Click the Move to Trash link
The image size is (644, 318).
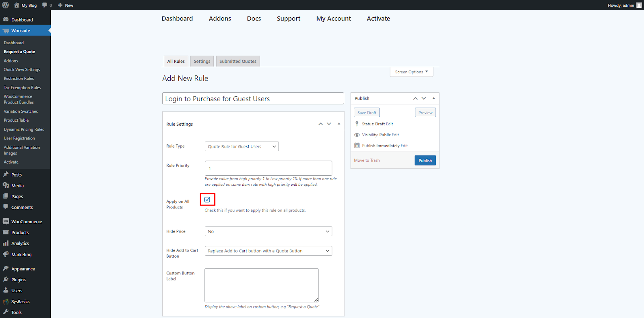click(x=367, y=160)
